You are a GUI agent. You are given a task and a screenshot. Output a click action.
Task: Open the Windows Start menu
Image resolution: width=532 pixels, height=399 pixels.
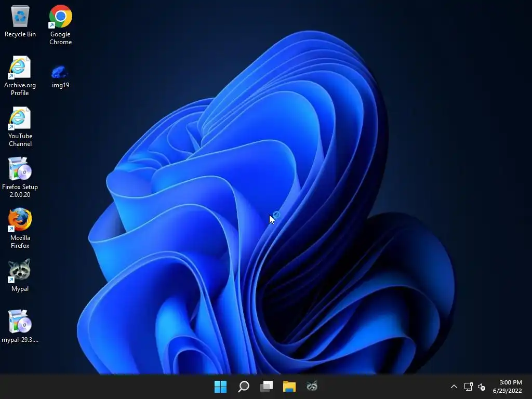tap(220, 387)
